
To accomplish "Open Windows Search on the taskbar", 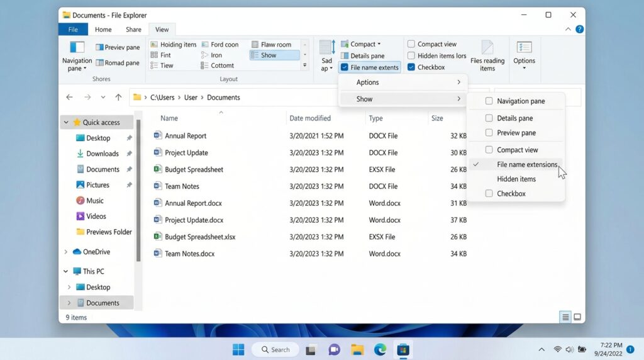I will tap(275, 350).
